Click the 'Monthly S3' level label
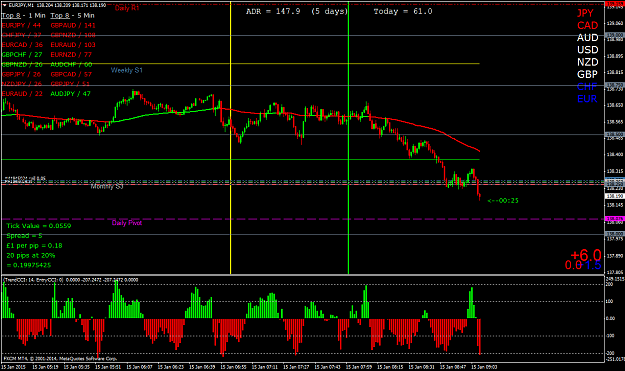 pos(107,186)
